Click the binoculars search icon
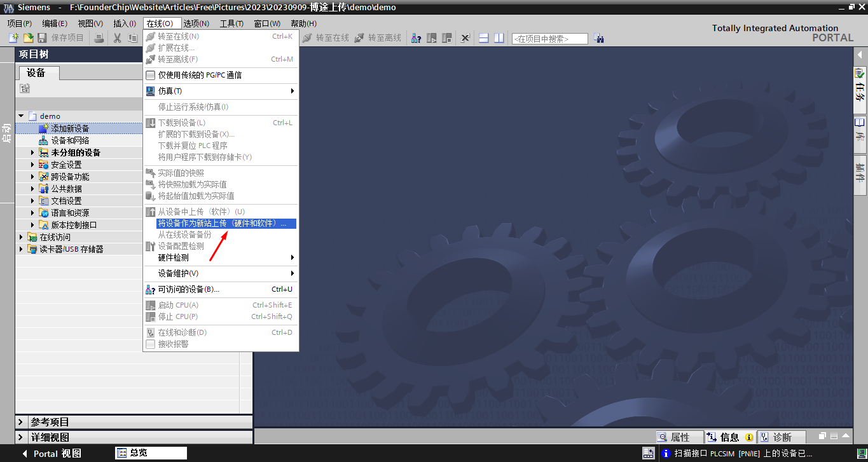This screenshot has width=868, height=462. (x=598, y=39)
